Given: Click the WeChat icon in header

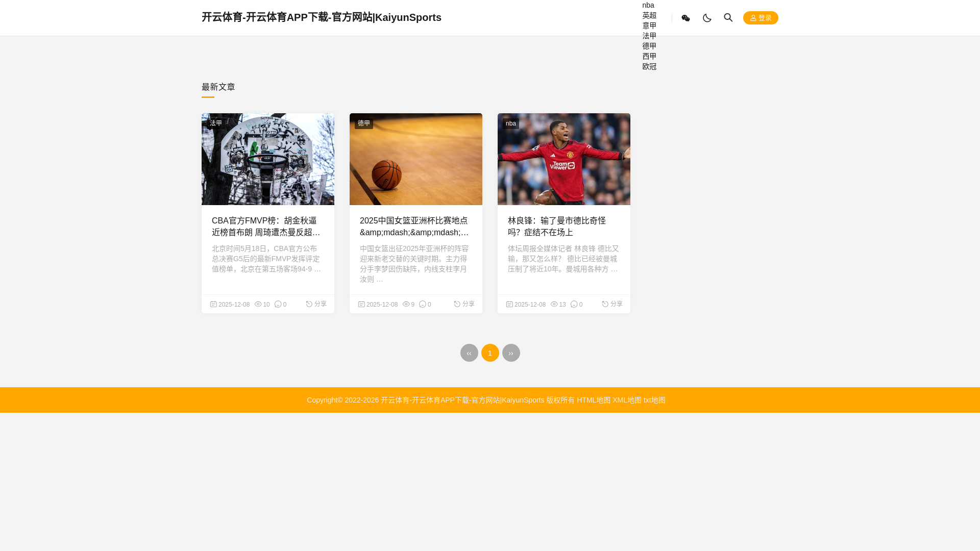Looking at the screenshot, I should click(685, 18).
